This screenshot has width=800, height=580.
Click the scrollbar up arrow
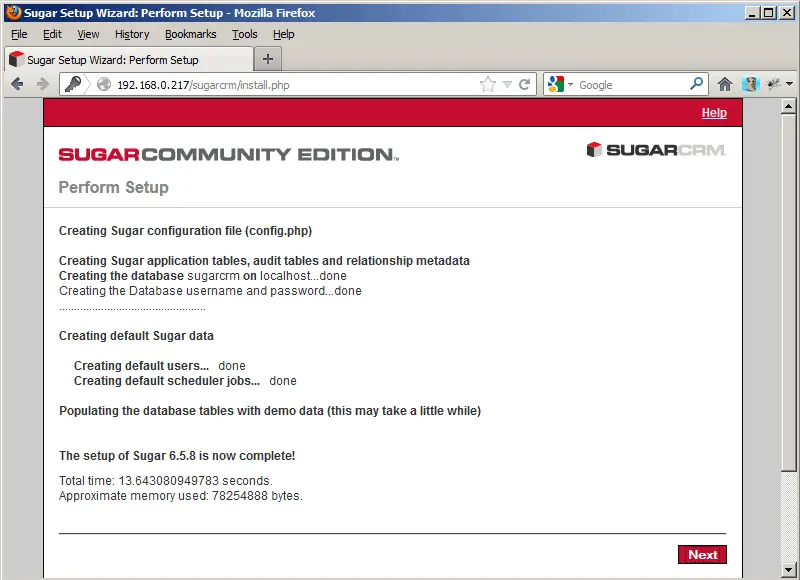[789, 107]
